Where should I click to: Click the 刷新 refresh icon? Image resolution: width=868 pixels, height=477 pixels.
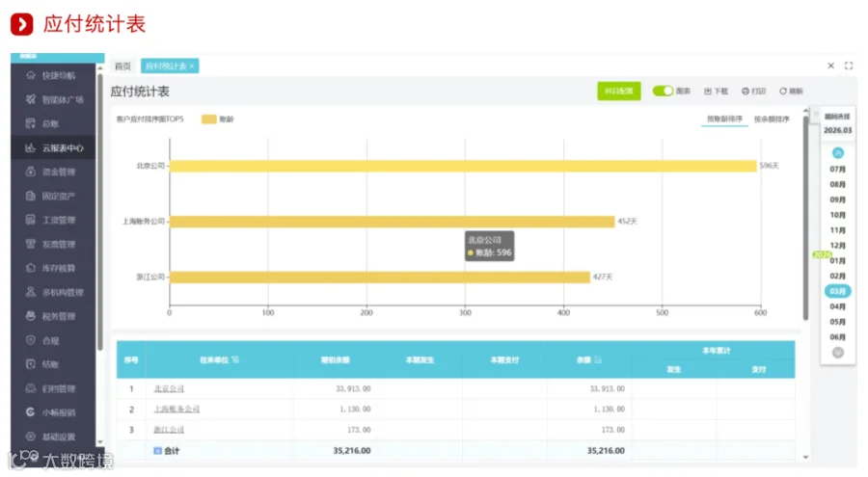click(x=783, y=92)
